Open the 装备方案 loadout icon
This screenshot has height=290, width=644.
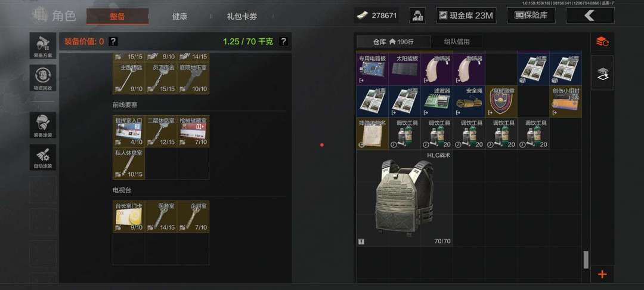pyautogui.click(x=43, y=45)
